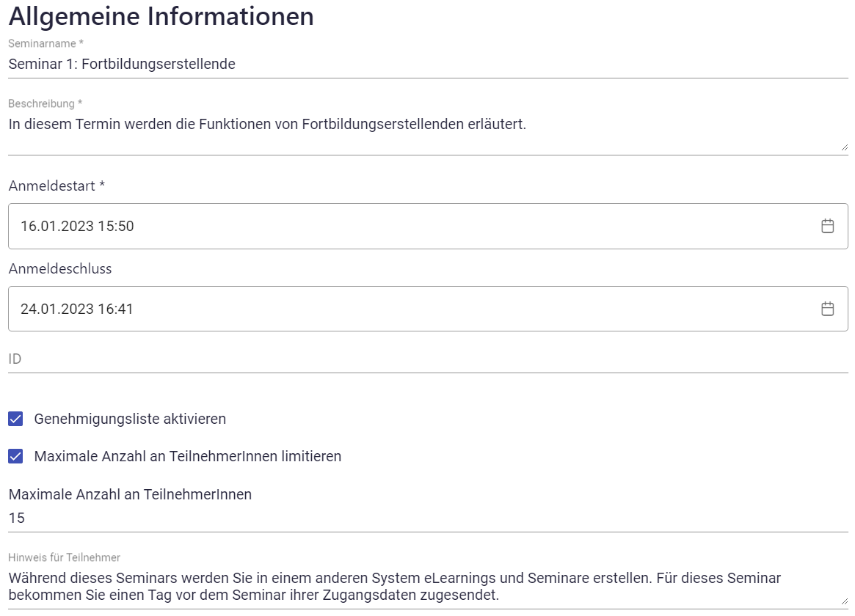This screenshot has height=616, width=855.
Task: Open the Anmeldeschluss calendar picker icon
Action: 827,309
